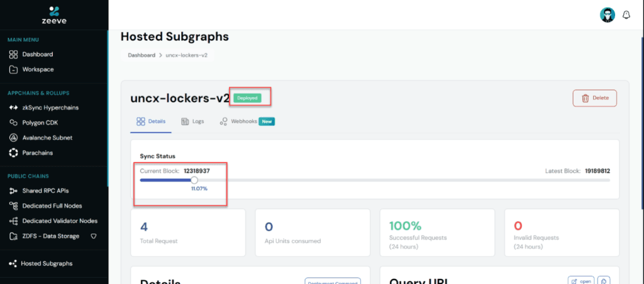The image size is (644, 284).
Task: Click the Dashboard breadcrumb link
Action: (x=142, y=55)
